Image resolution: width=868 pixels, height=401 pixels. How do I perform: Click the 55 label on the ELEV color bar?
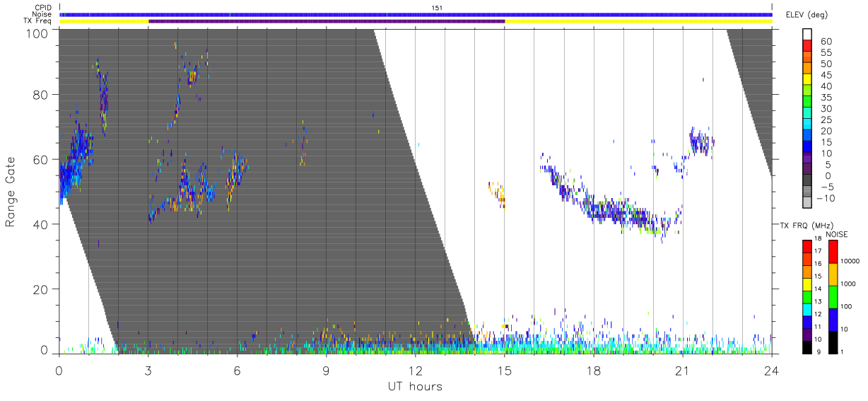tap(826, 53)
